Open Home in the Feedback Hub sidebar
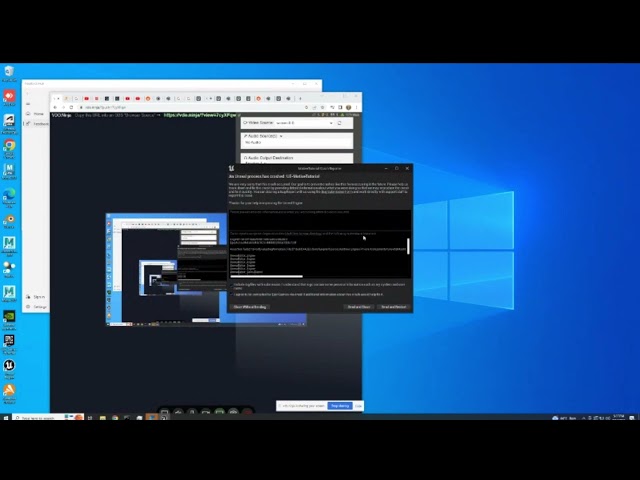Screen dimensions: 640x480 (x=36, y=114)
